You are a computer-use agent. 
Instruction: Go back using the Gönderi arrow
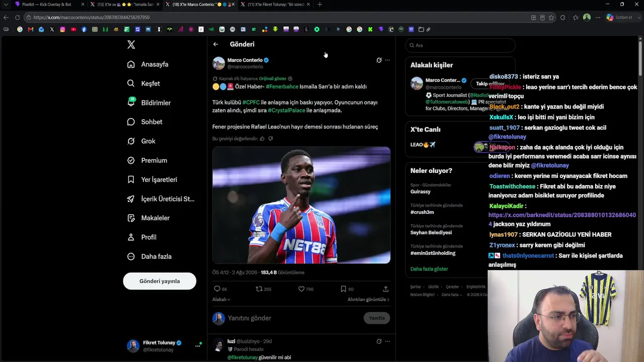click(215, 44)
